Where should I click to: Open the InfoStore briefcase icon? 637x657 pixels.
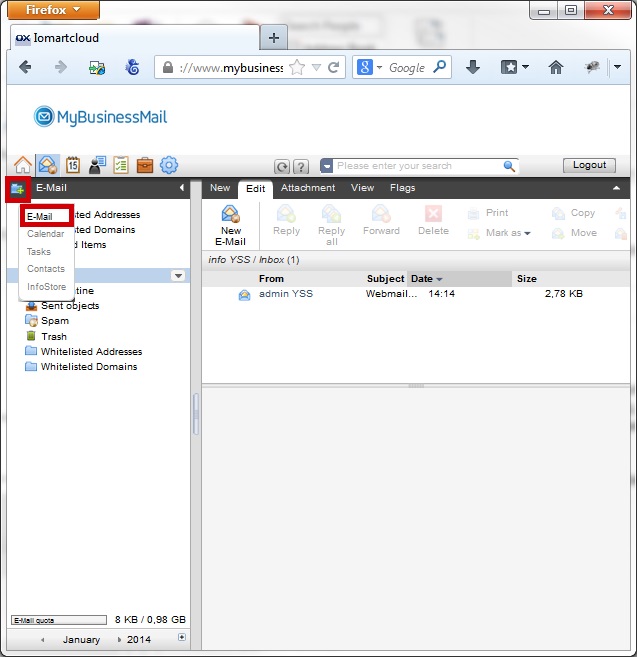point(145,165)
